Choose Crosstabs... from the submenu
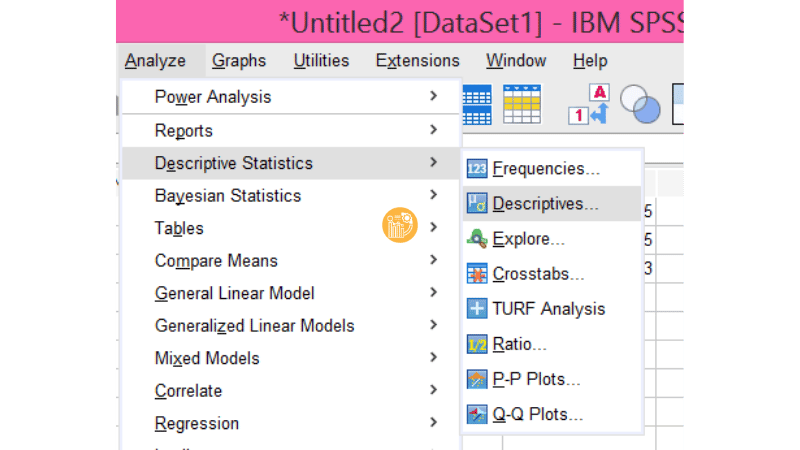The height and width of the screenshot is (450, 800). click(x=552, y=274)
